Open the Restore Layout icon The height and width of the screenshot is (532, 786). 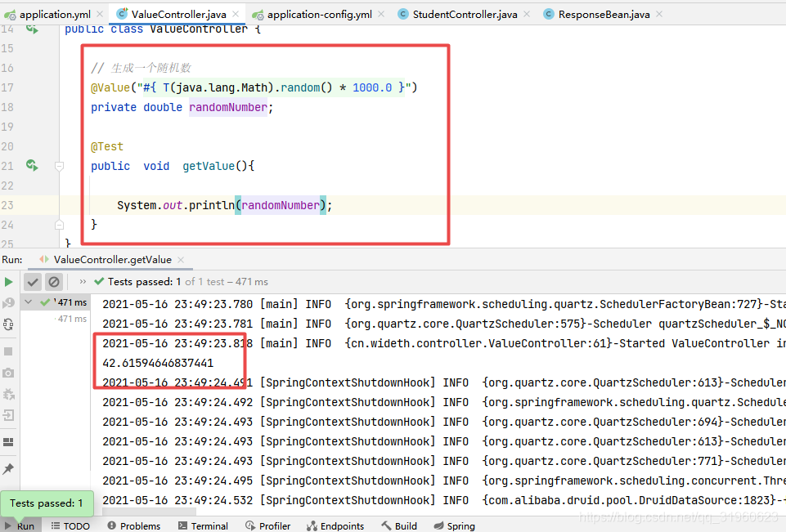(x=8, y=442)
